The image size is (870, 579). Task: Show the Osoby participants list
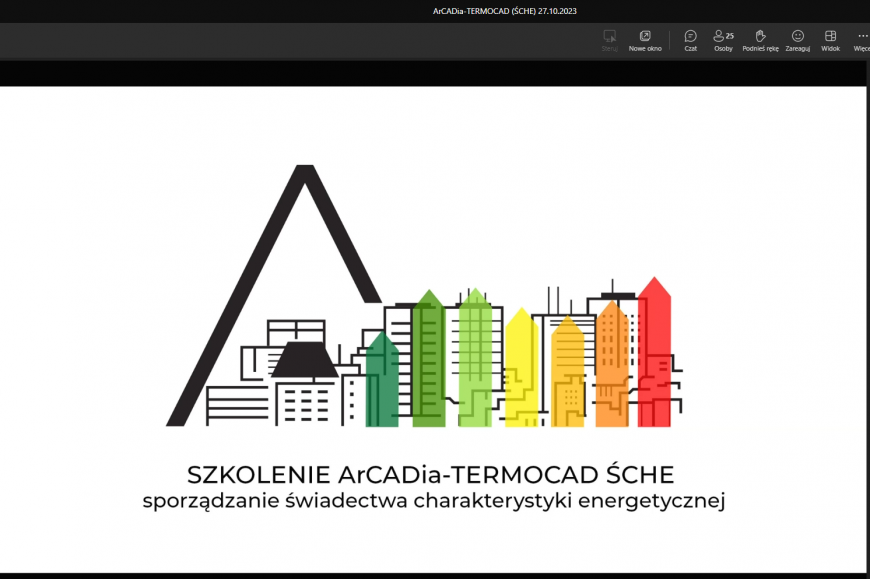(723, 41)
